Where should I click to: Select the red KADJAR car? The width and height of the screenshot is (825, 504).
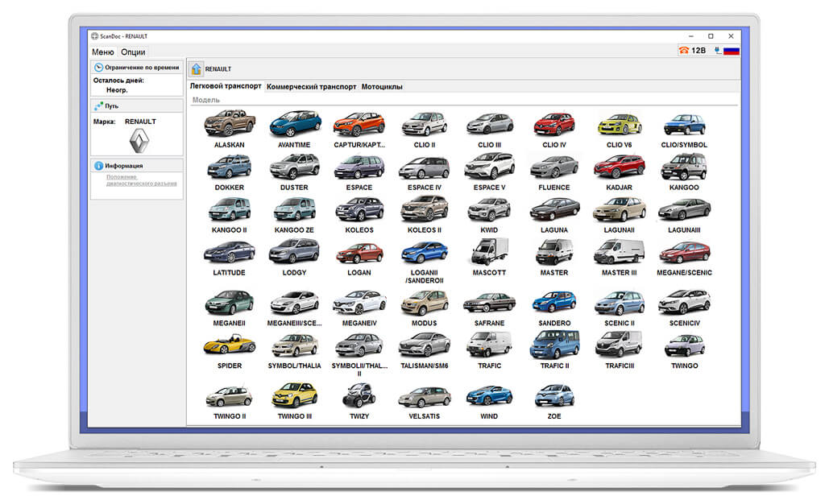[620, 167]
